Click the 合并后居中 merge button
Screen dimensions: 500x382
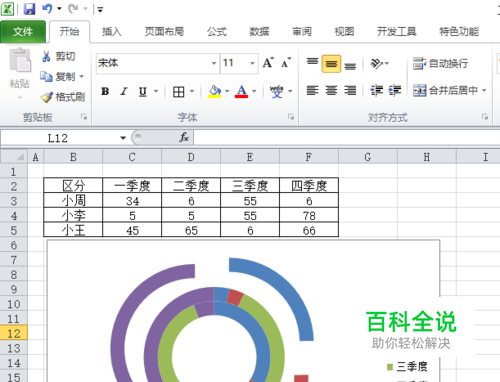pos(445,90)
